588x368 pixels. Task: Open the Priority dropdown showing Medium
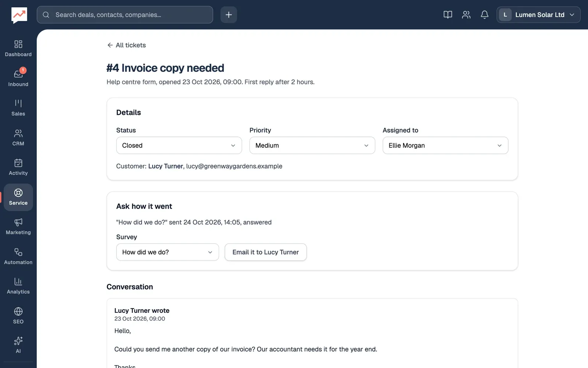[312, 145]
